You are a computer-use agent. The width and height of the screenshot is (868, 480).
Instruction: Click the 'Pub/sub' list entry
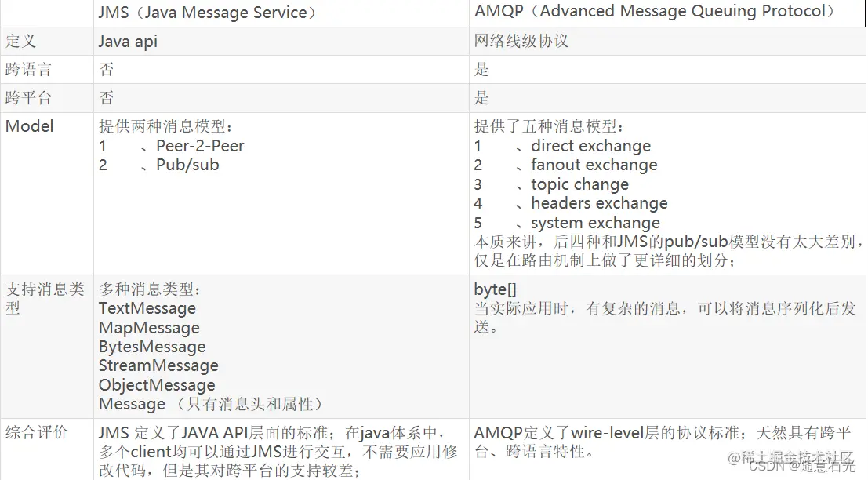coord(187,165)
